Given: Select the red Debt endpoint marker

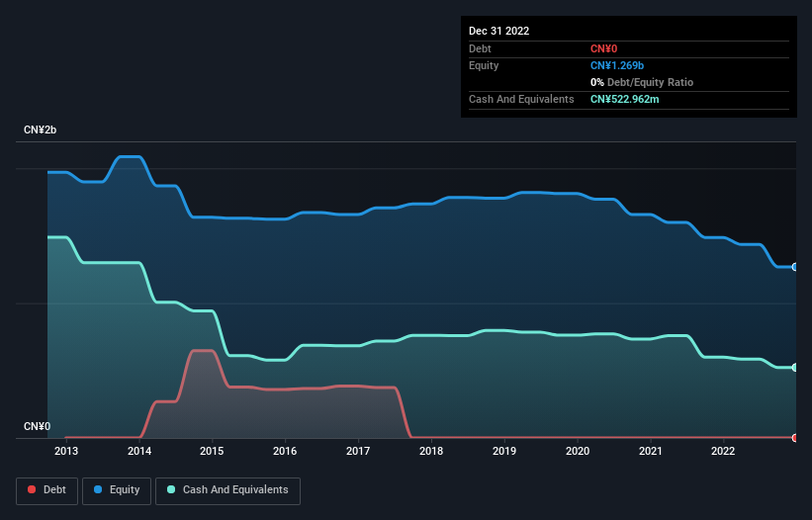Looking at the screenshot, I should pyautogui.click(x=795, y=438).
